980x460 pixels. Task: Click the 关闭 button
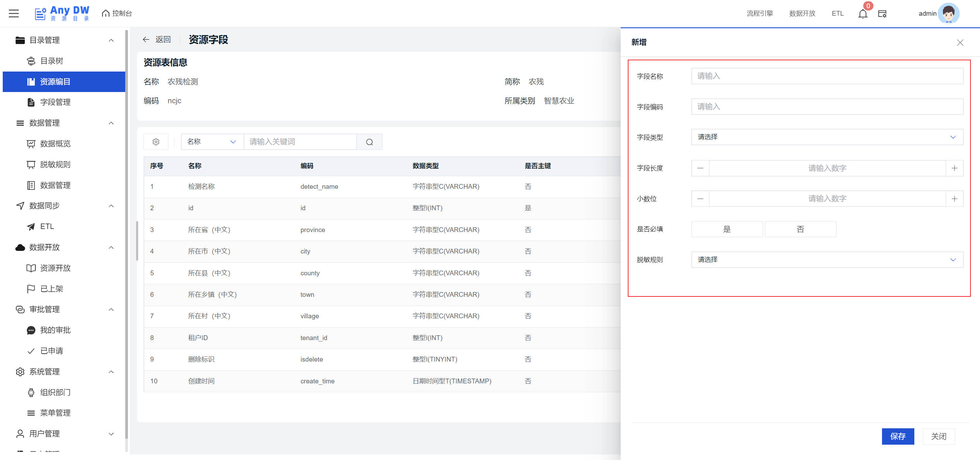(x=938, y=436)
